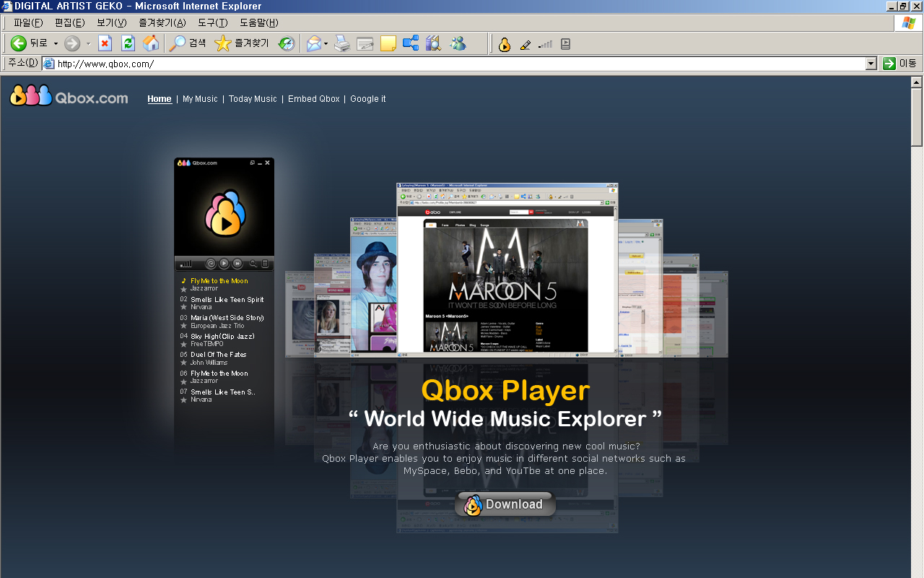
Task: Click the magnifier search icon in Qbox player
Action: click(x=253, y=264)
